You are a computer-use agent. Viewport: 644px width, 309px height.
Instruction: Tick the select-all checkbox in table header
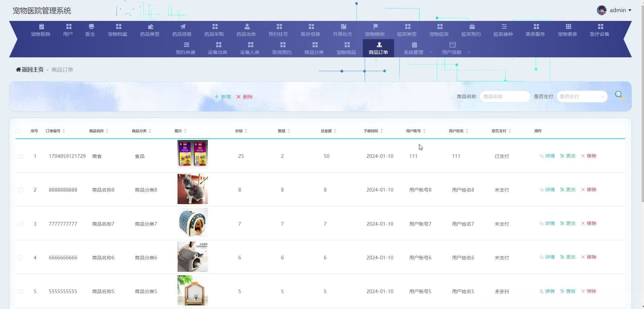point(18,131)
